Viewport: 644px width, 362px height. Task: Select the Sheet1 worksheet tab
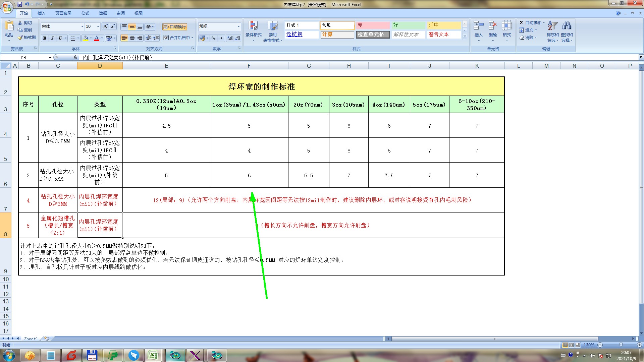coord(31,339)
